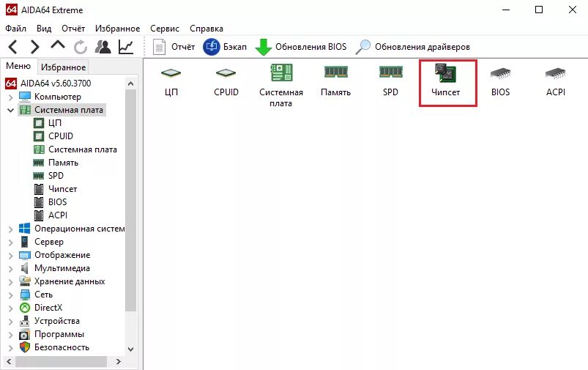Go forward with the right arrow icon
This screenshot has height=370, width=588.
point(34,47)
